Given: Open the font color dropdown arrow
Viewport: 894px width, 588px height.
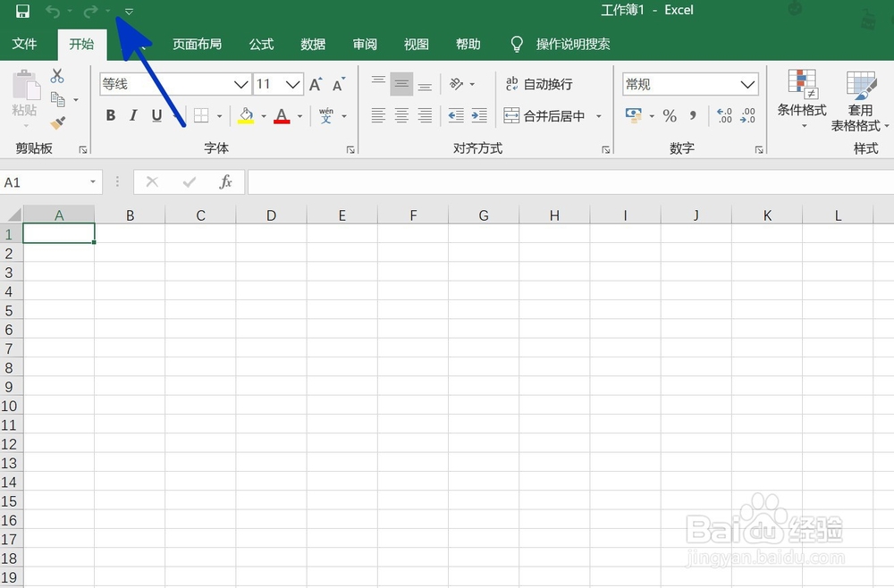Looking at the screenshot, I should [x=299, y=116].
